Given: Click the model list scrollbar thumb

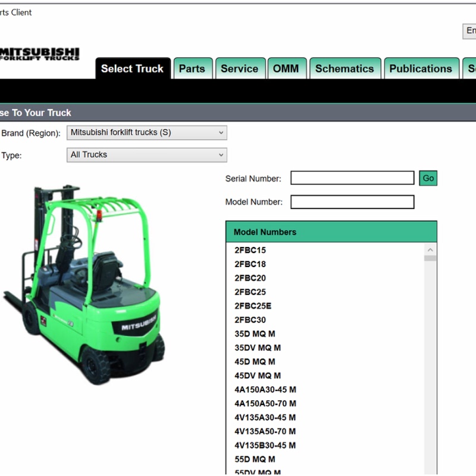Looking at the screenshot, I should click(x=430, y=258).
